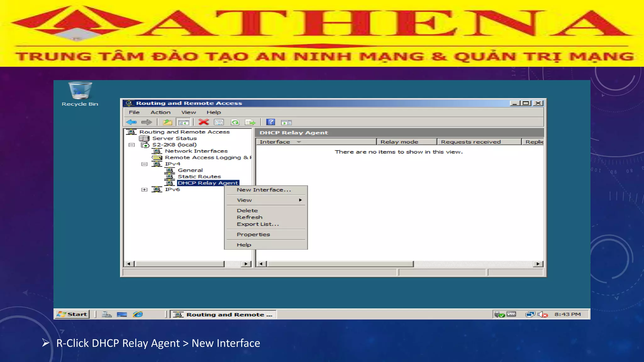The height and width of the screenshot is (362, 644).
Task: Select Remote Access Logging node
Action: 208,157
